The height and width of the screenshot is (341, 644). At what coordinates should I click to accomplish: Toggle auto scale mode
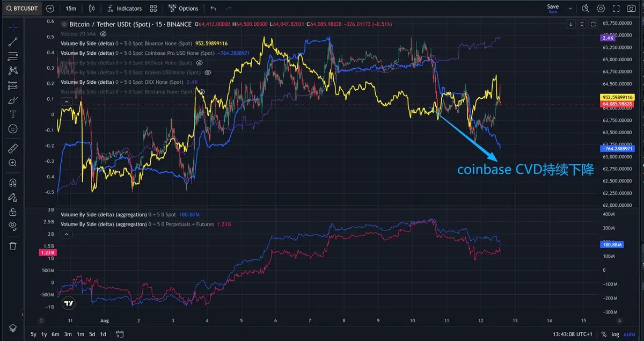[630, 334]
